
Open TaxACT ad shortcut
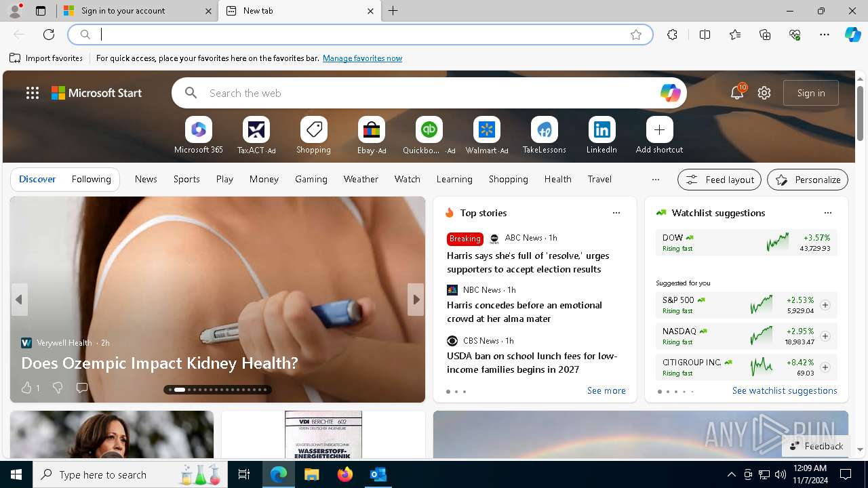(256, 136)
